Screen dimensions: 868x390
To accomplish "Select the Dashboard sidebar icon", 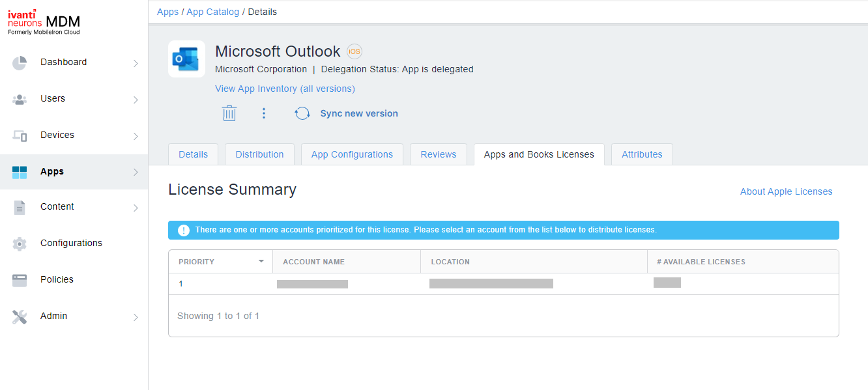I will 20,62.
